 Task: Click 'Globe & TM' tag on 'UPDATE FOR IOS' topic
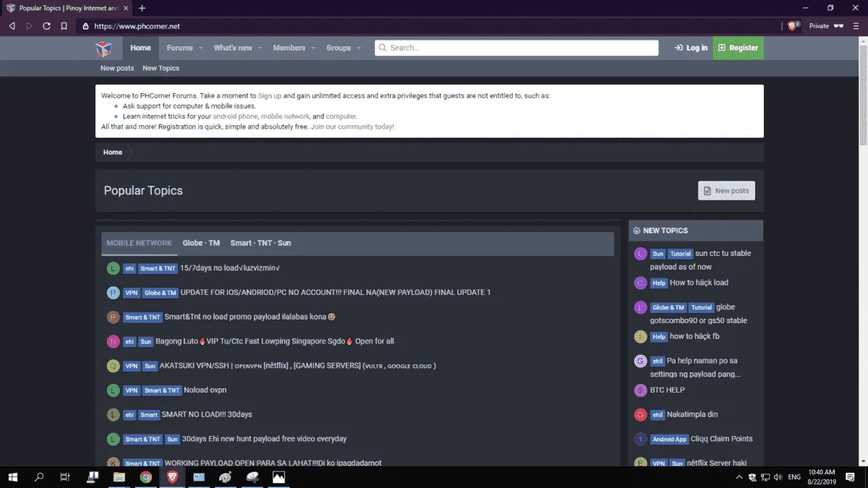[x=161, y=293]
